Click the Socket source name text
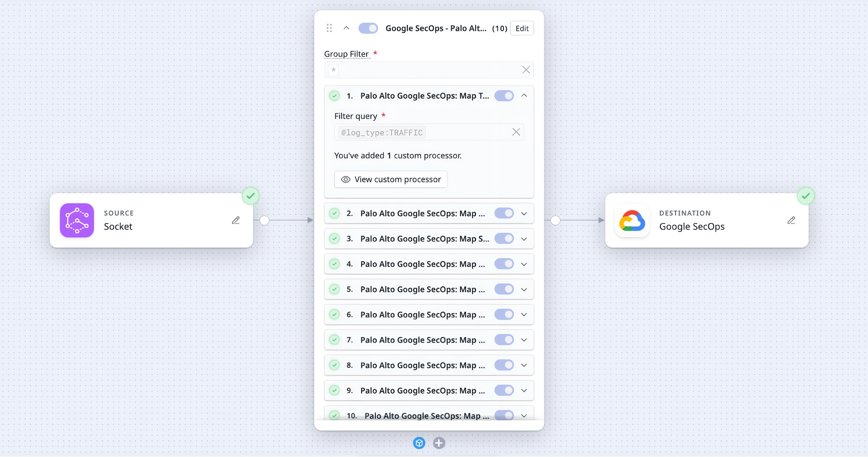 (118, 227)
